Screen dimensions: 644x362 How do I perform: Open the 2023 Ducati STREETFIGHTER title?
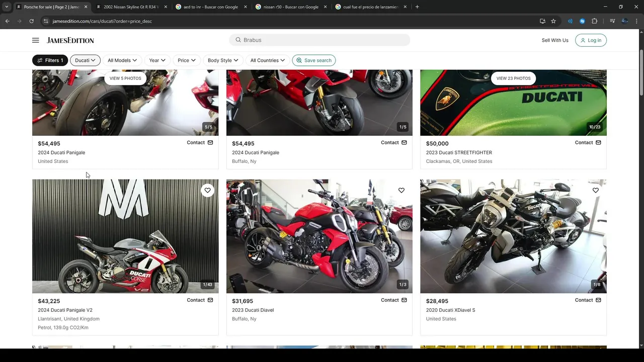click(459, 152)
